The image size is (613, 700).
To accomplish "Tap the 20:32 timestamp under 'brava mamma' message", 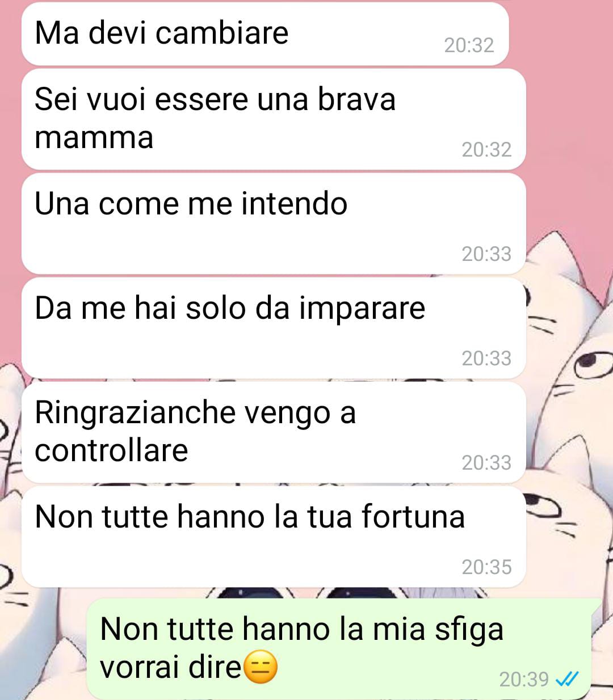I will coord(486,149).
